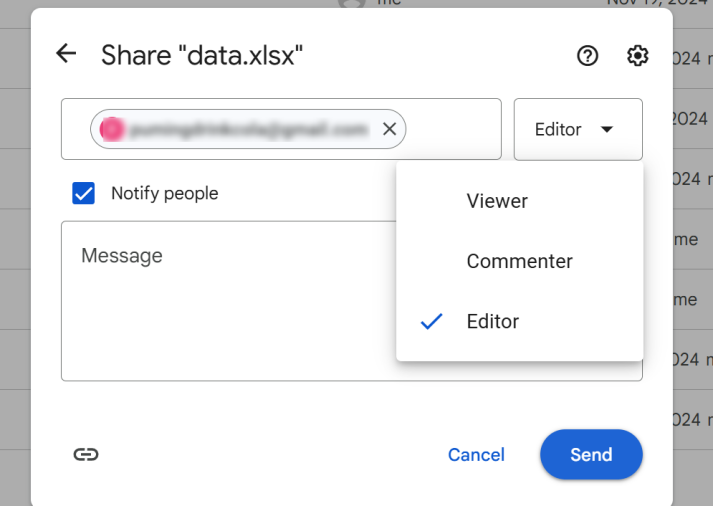Click the blue checkmark beside Editor
713x506 pixels.
[x=431, y=321]
